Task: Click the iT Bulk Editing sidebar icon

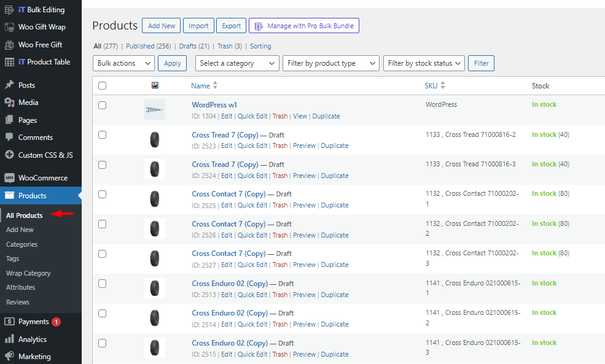Action: pyautogui.click(x=9, y=10)
